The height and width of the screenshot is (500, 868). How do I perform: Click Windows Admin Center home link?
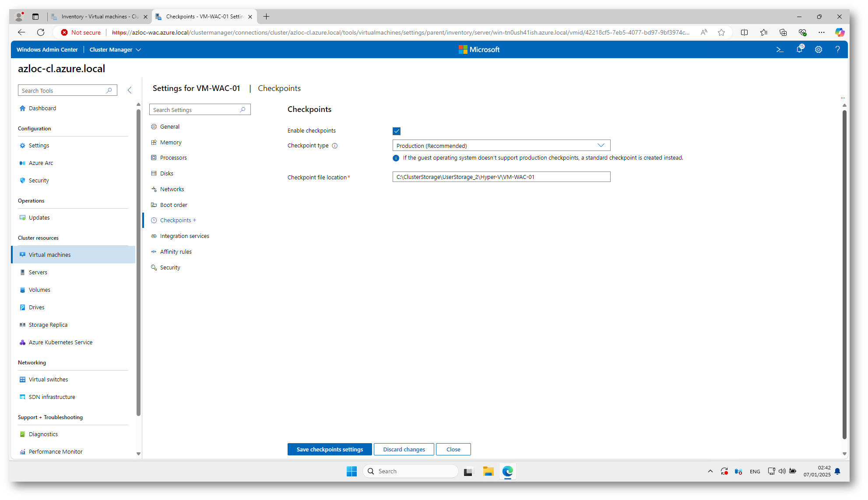pyautogui.click(x=47, y=50)
